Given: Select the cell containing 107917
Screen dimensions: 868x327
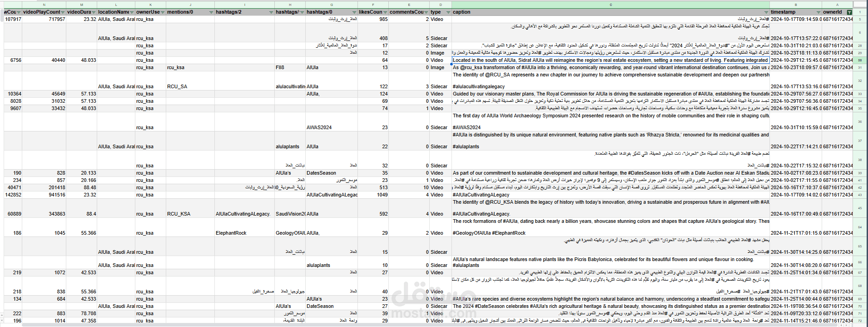Looking at the screenshot, I should click(x=13, y=19).
